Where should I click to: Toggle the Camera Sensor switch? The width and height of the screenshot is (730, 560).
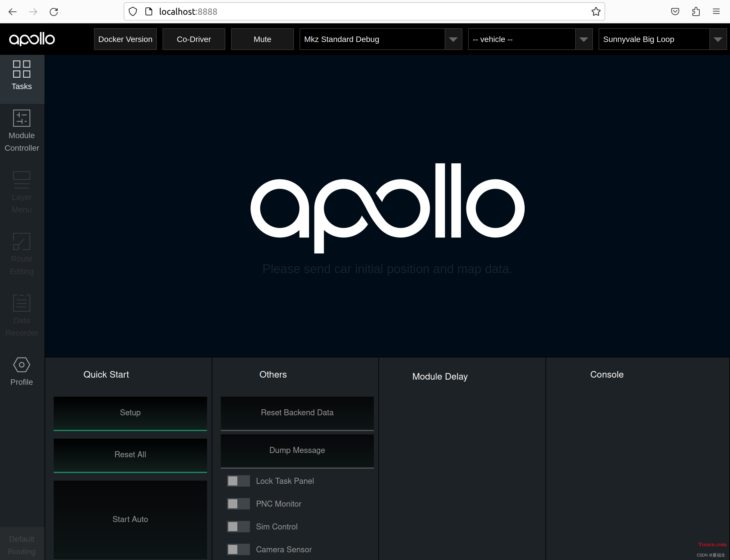point(238,549)
